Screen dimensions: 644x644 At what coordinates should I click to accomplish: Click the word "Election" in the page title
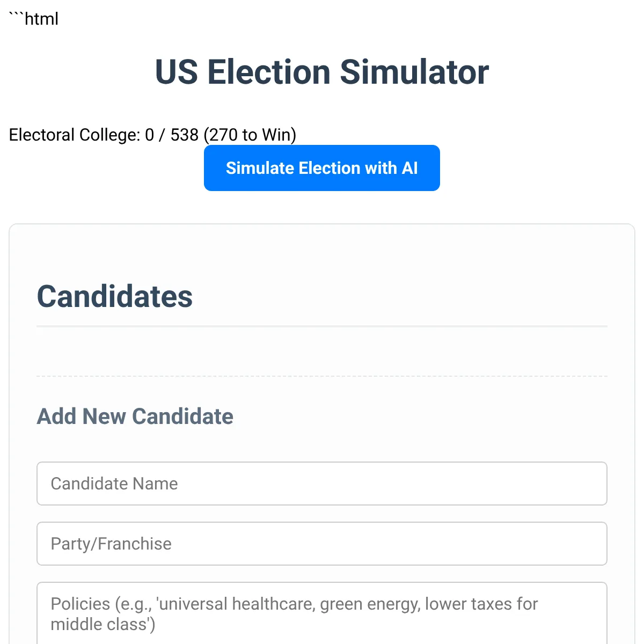click(269, 72)
